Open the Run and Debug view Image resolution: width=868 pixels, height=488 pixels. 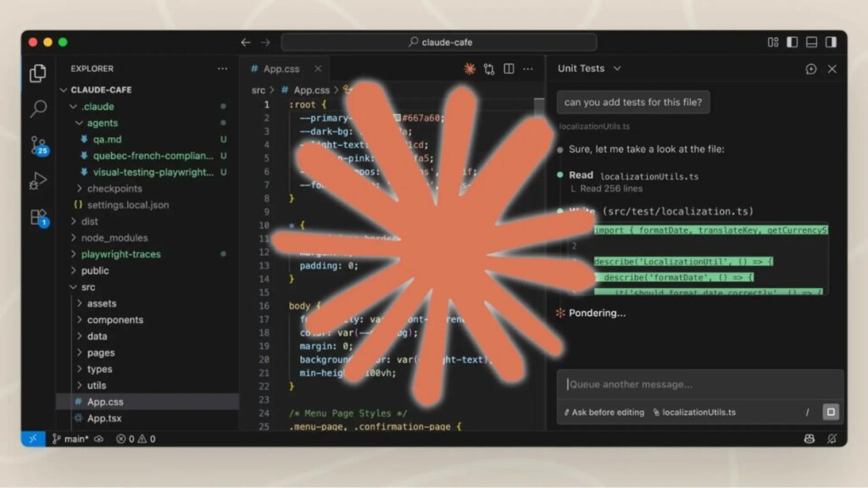pos(37,181)
